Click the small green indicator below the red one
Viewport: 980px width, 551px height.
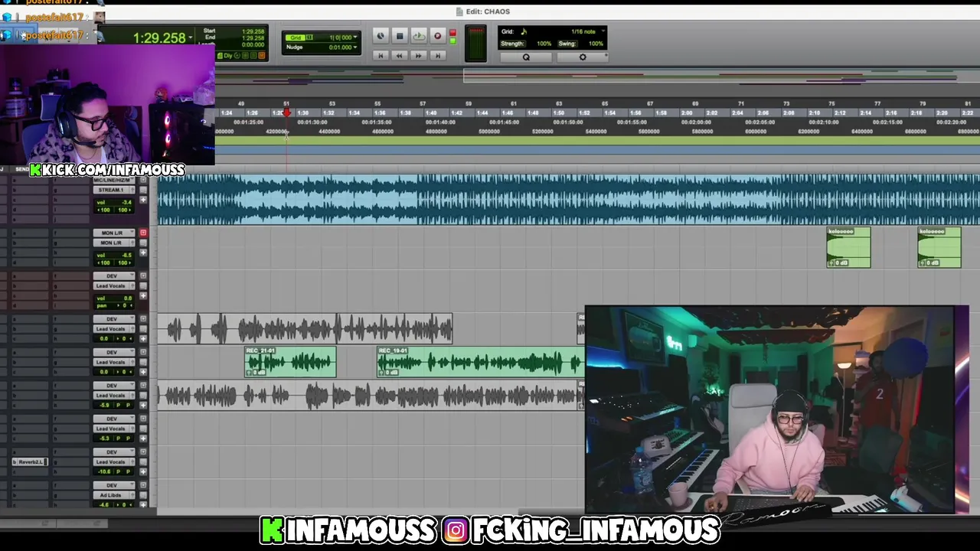[452, 41]
